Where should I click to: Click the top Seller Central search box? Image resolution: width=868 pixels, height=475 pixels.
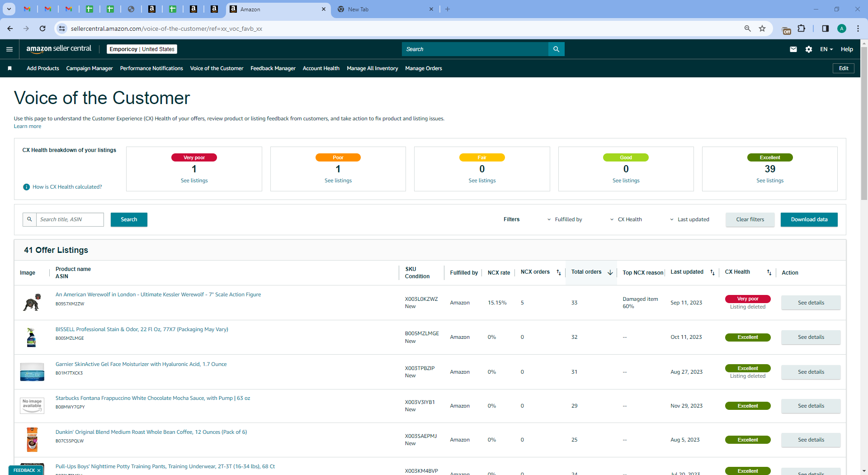click(475, 49)
